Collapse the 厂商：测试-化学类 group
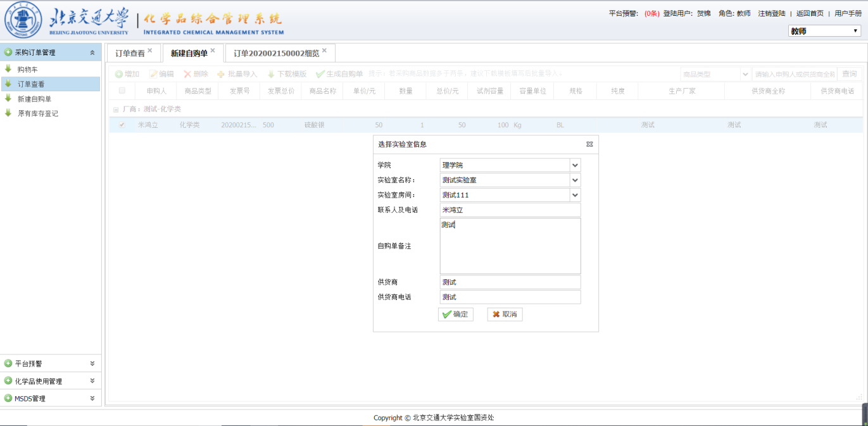Viewport: 868px width, 426px height. point(116,110)
